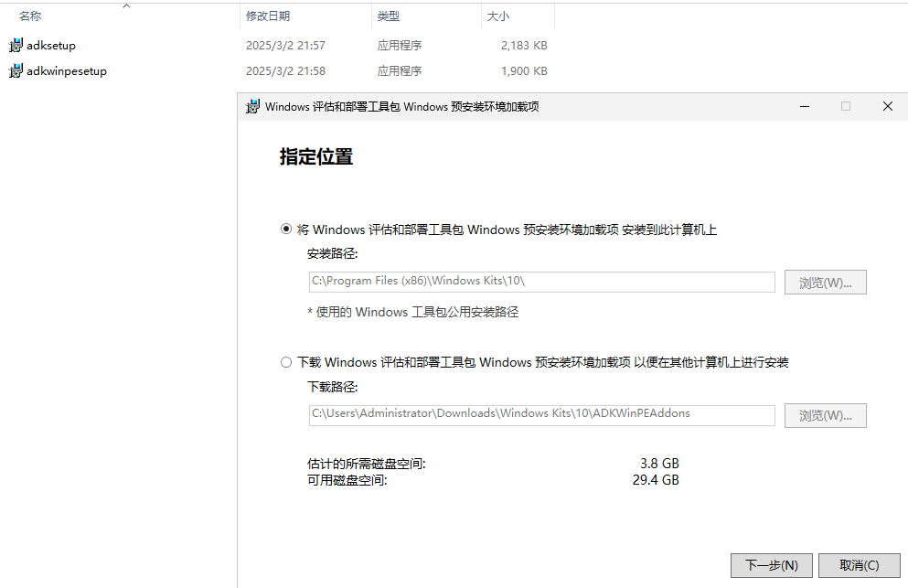
Task: Select installing Windows PE 加载项 to this computer
Action: coord(286,230)
